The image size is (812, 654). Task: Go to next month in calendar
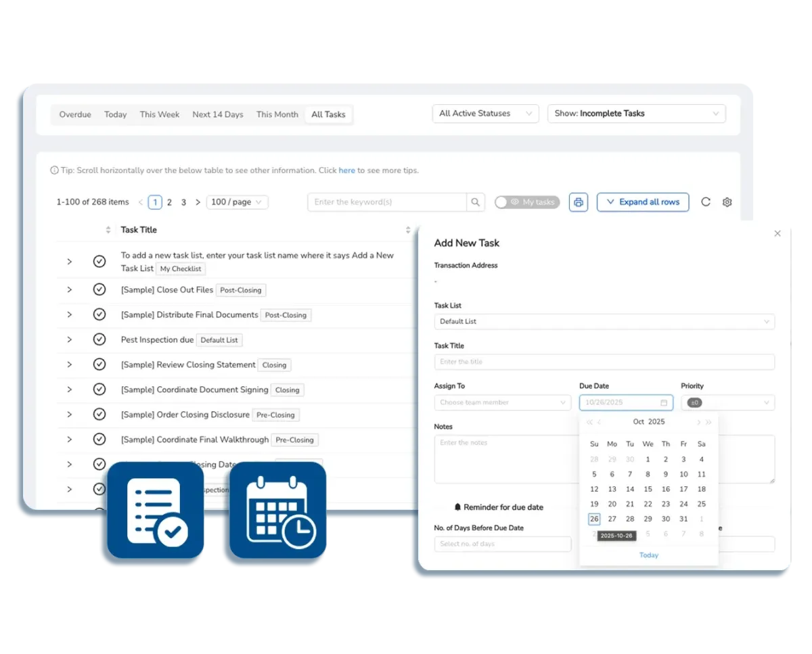(x=698, y=422)
